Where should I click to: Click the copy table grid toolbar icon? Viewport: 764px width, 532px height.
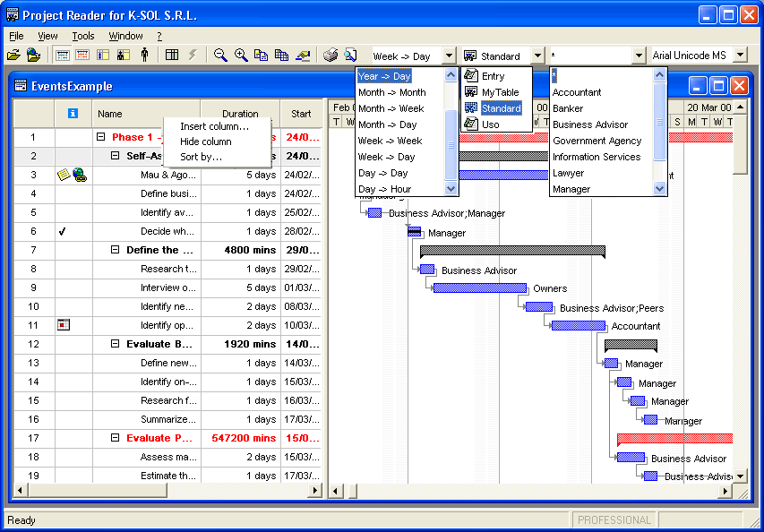[281, 56]
